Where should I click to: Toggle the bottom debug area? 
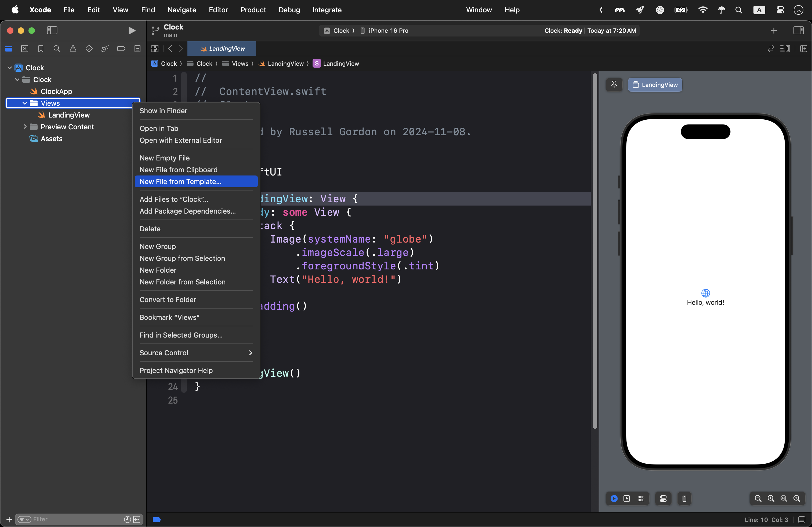802,519
